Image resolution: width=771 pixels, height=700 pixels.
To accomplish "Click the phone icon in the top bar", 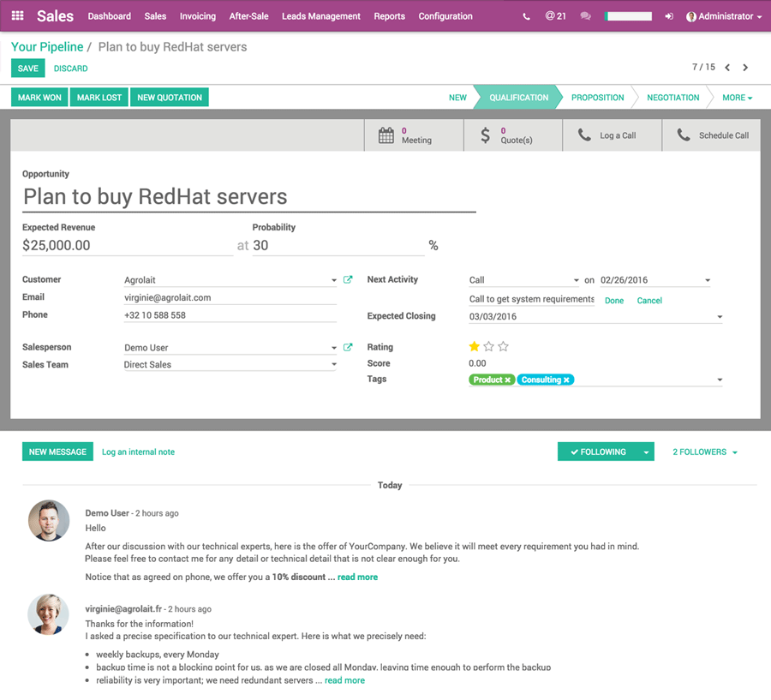I will click(x=526, y=15).
